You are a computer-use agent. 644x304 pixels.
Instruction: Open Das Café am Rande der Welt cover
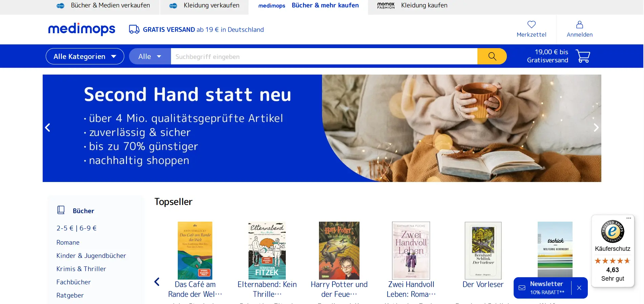(195, 250)
